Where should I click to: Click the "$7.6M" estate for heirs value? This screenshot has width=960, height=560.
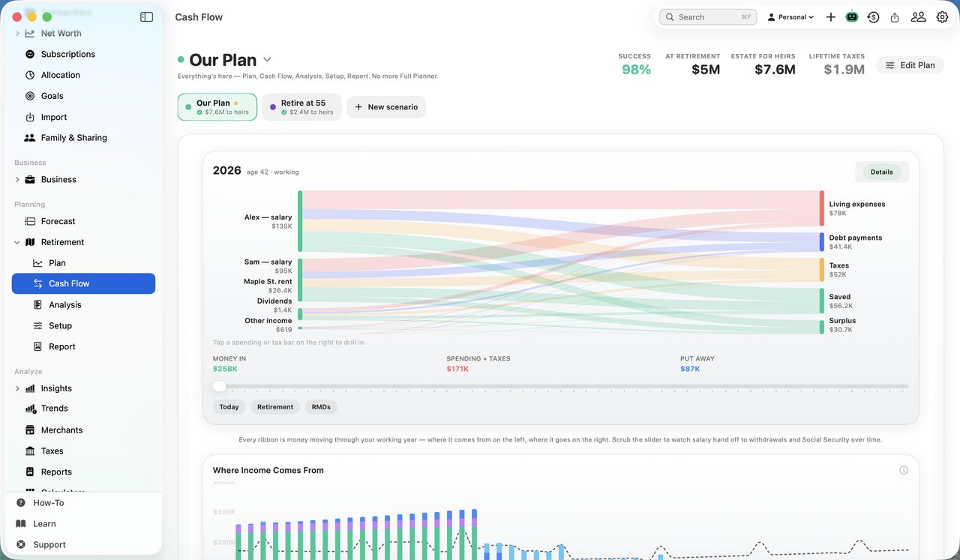click(775, 70)
